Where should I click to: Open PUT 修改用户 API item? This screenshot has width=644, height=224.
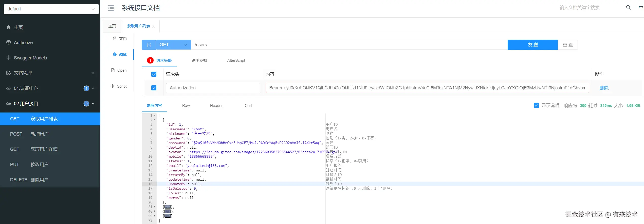(50, 165)
